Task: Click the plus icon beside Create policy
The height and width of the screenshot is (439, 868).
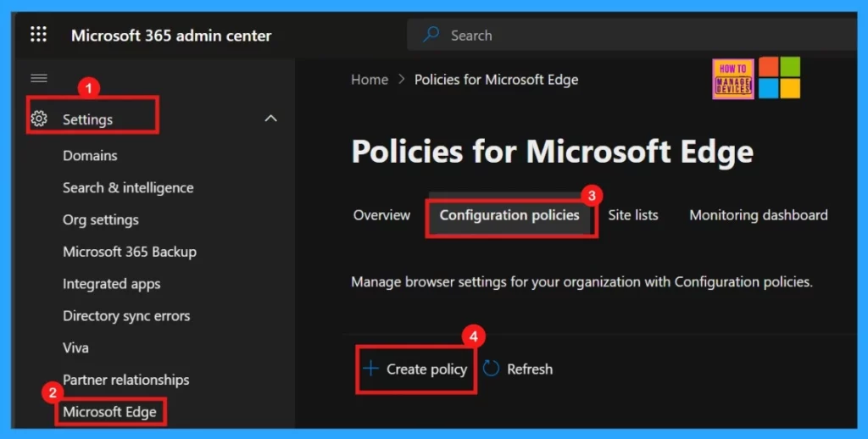Action: tap(370, 369)
